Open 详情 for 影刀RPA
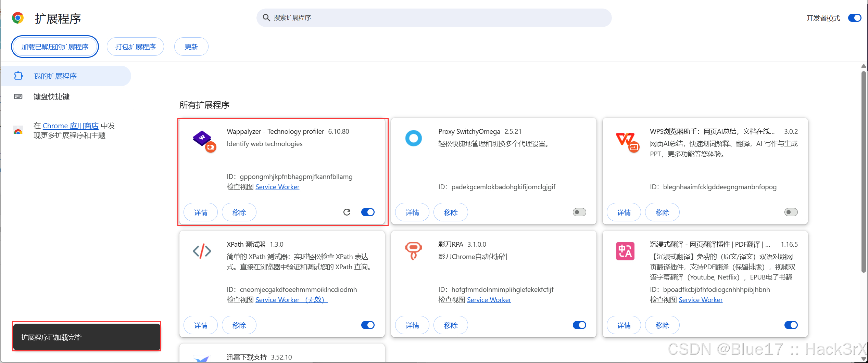 pyautogui.click(x=412, y=325)
